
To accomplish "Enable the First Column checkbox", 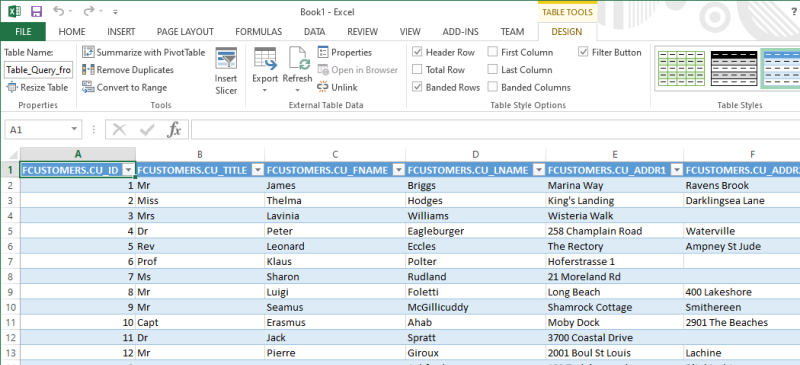I will point(492,52).
